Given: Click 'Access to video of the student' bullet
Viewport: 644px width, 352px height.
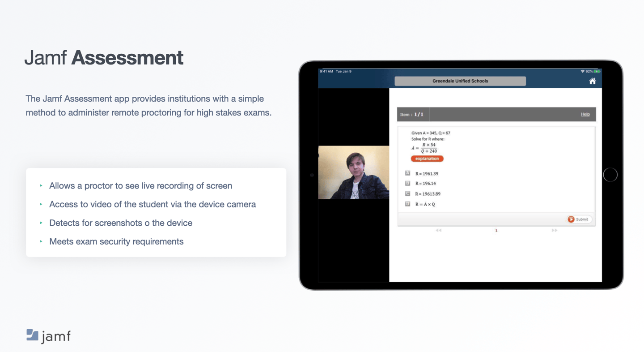Looking at the screenshot, I should coord(153,204).
